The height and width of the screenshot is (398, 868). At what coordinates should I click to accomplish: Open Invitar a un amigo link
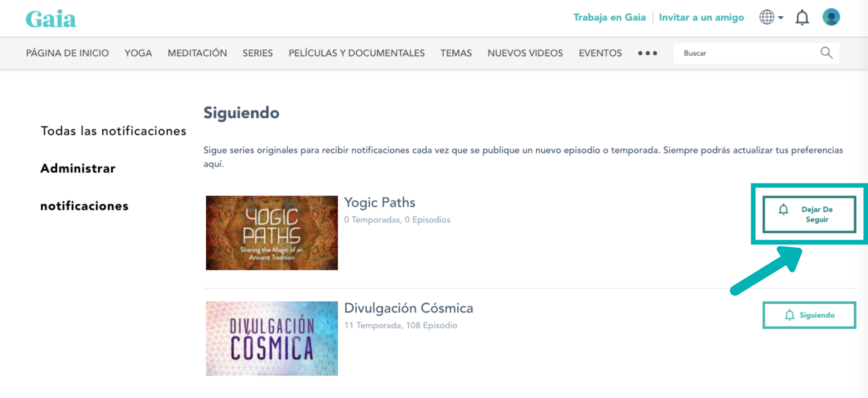(x=701, y=17)
